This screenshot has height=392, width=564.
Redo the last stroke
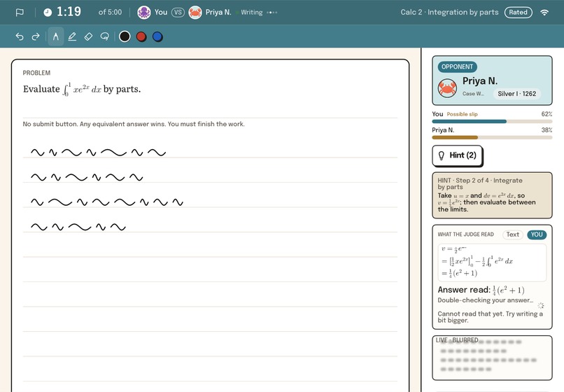[x=36, y=36]
